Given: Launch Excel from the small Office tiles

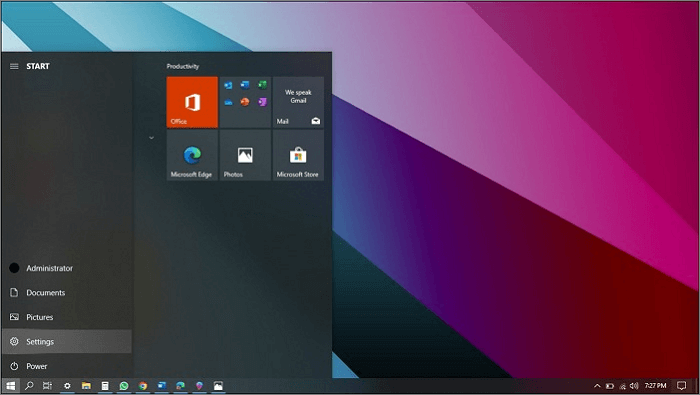Looking at the screenshot, I should [262, 85].
